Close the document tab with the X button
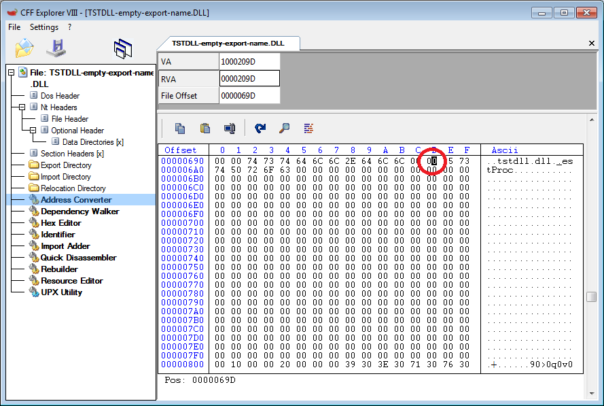 pyautogui.click(x=592, y=43)
